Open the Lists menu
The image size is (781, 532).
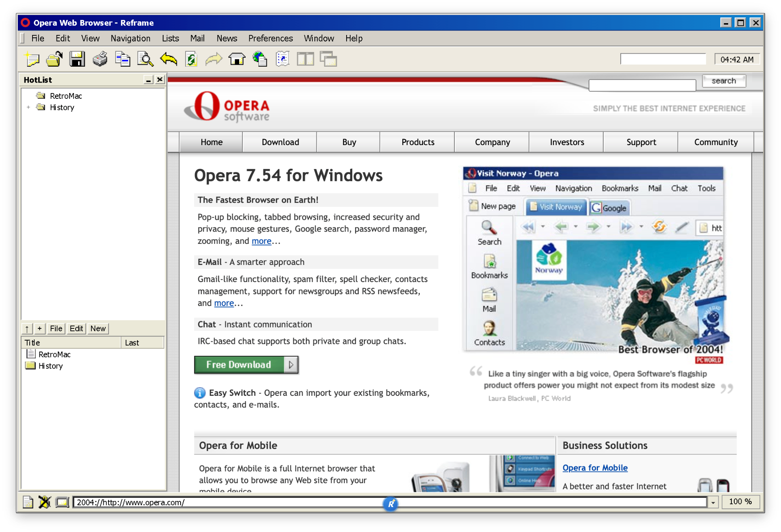coord(170,38)
